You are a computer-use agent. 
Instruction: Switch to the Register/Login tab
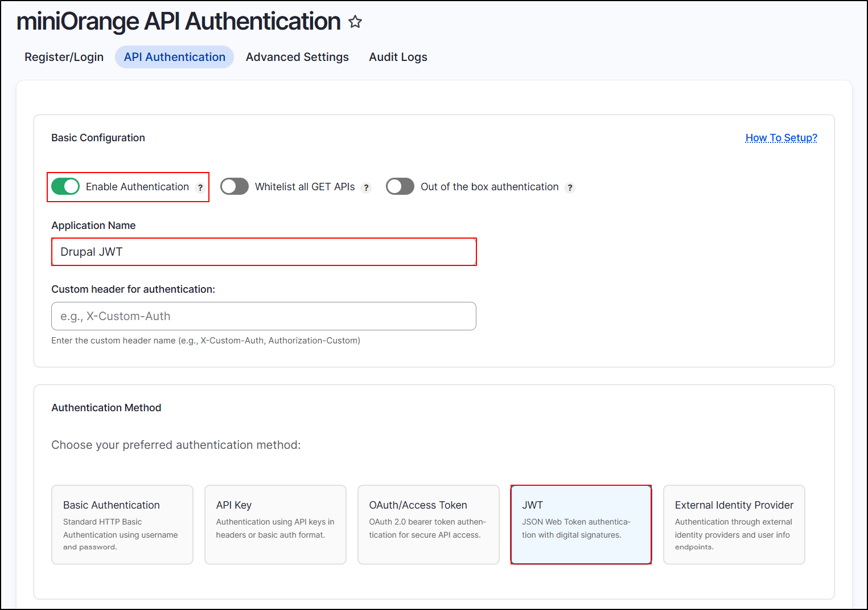point(63,57)
